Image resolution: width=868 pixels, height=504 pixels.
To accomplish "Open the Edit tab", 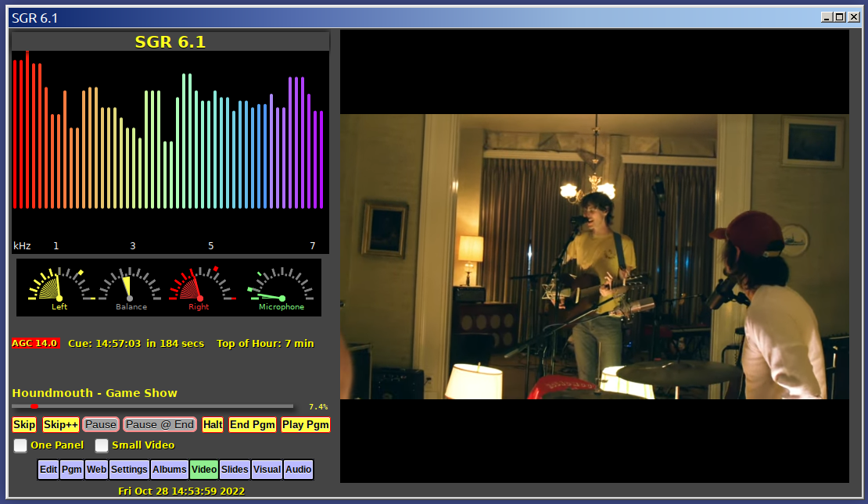I will pyautogui.click(x=48, y=470).
